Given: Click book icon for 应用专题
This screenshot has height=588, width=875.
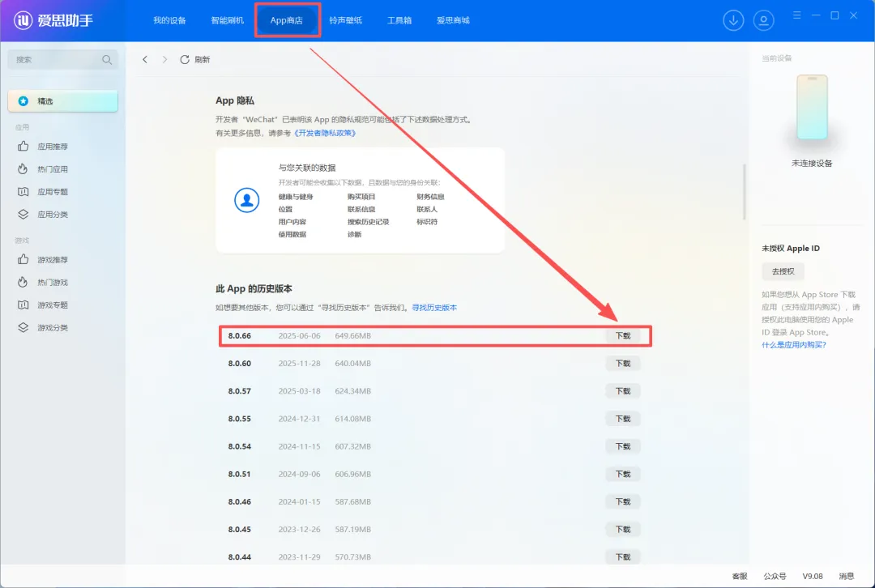Looking at the screenshot, I should click(x=23, y=191).
